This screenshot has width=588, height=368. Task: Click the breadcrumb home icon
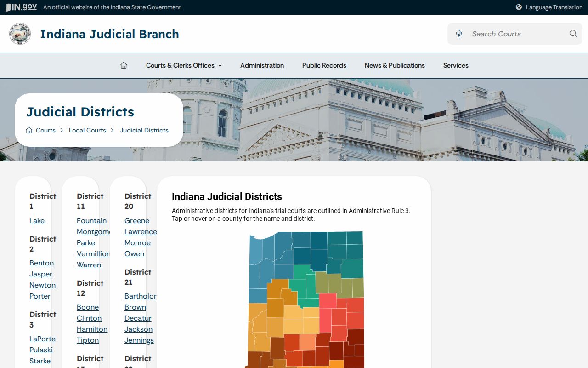(29, 130)
